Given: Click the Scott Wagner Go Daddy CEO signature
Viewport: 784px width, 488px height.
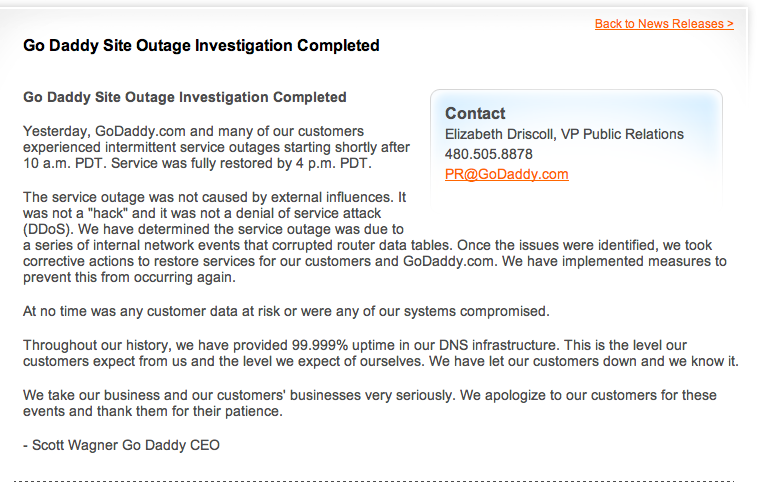Looking at the screenshot, I should coord(122,446).
